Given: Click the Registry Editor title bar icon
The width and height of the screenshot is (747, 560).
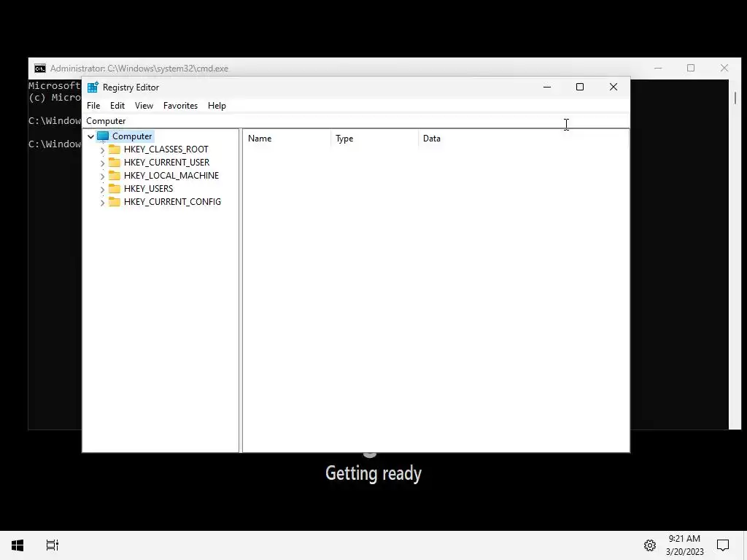Looking at the screenshot, I should click(x=93, y=87).
